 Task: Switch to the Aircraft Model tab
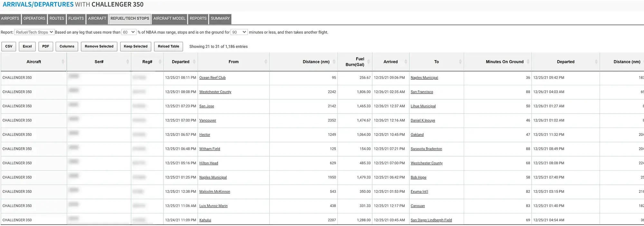(x=169, y=19)
